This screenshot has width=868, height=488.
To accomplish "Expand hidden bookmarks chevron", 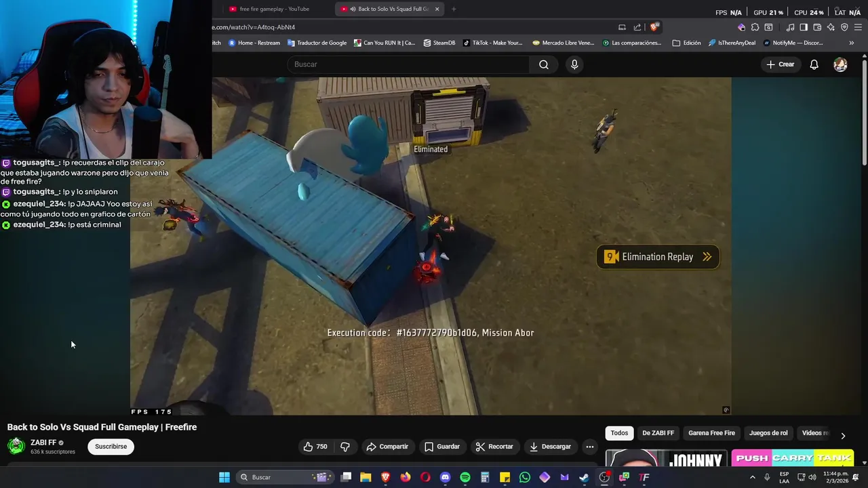I will pyautogui.click(x=851, y=43).
